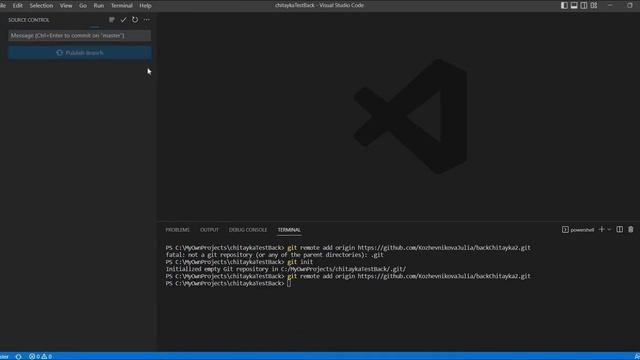Open the Customize Layout icon
Screen dimensions: 640x360
click(x=594, y=5)
